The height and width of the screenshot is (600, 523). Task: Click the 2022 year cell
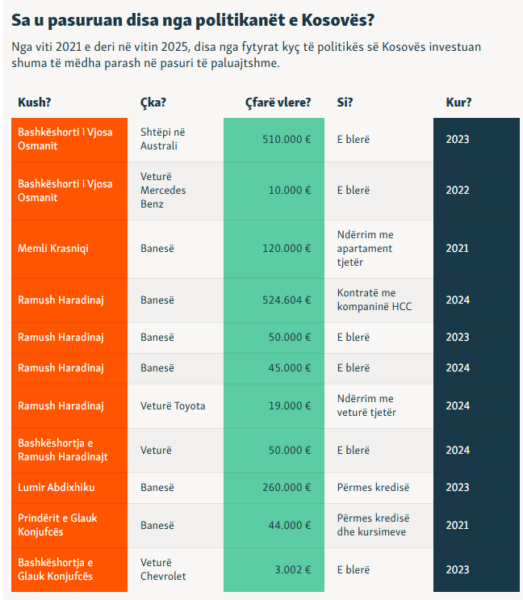click(x=476, y=191)
